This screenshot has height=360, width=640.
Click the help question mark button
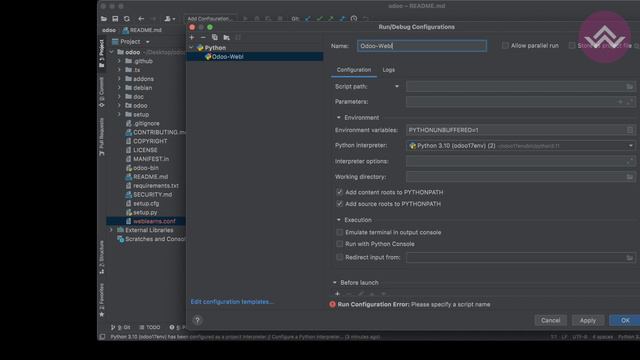(x=197, y=320)
